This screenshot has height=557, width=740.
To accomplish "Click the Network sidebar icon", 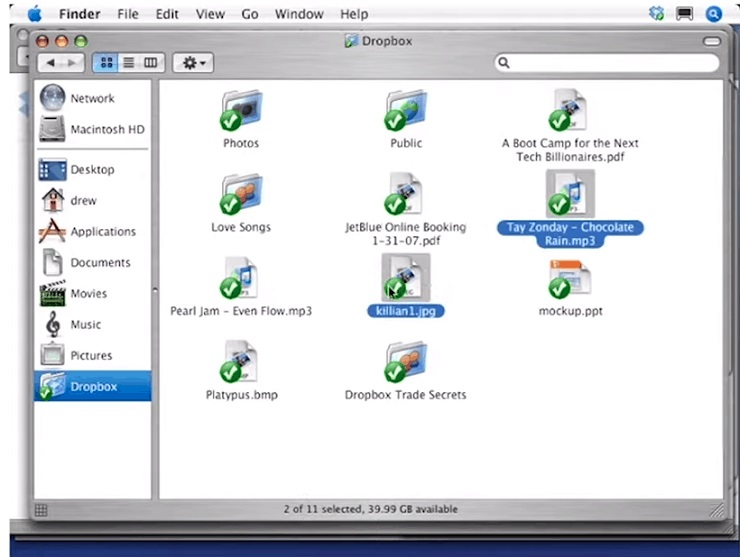I will coord(52,98).
